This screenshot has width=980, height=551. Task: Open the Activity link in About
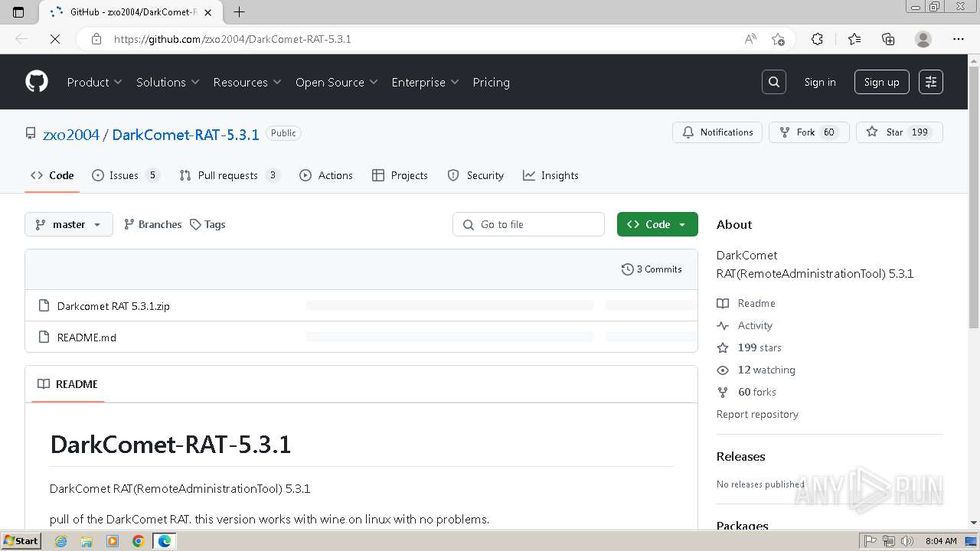(x=745, y=326)
